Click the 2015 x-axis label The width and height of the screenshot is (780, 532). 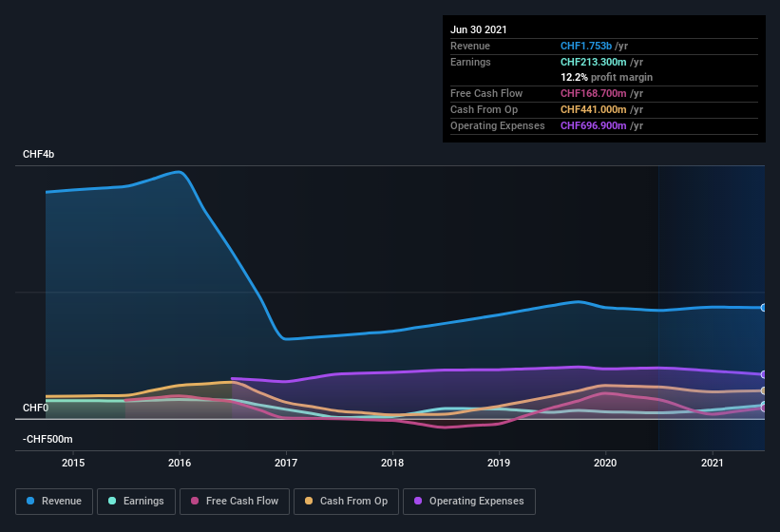tap(73, 463)
